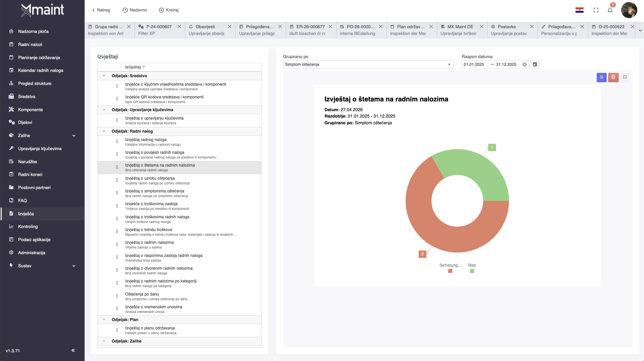Change language via the Croatian flag

[x=579, y=10]
